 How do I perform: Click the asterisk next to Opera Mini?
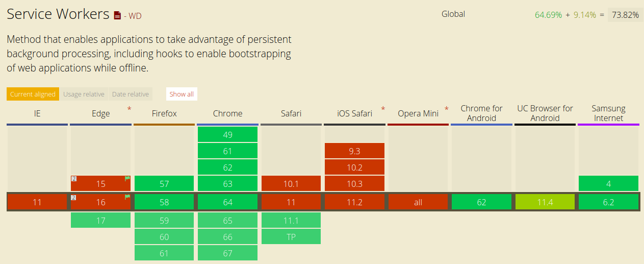[447, 109]
